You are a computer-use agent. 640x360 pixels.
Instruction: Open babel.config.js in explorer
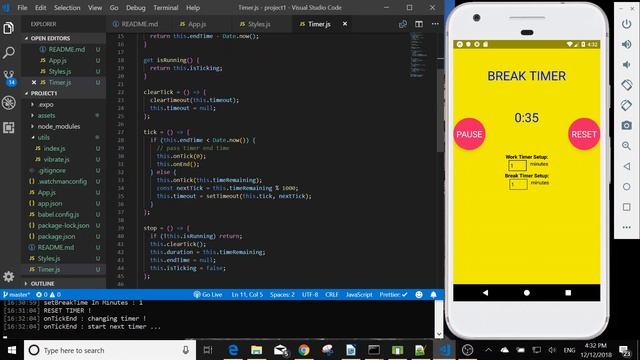(x=64, y=214)
